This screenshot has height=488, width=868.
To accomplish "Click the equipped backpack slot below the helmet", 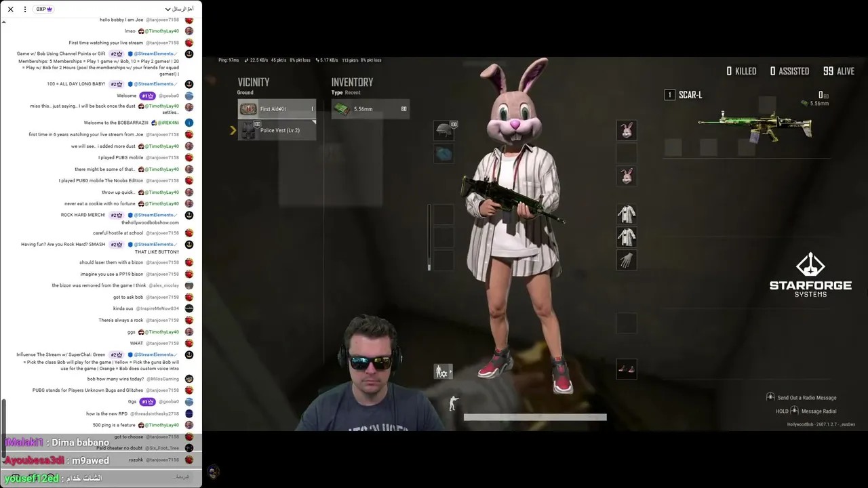I will 444,155.
